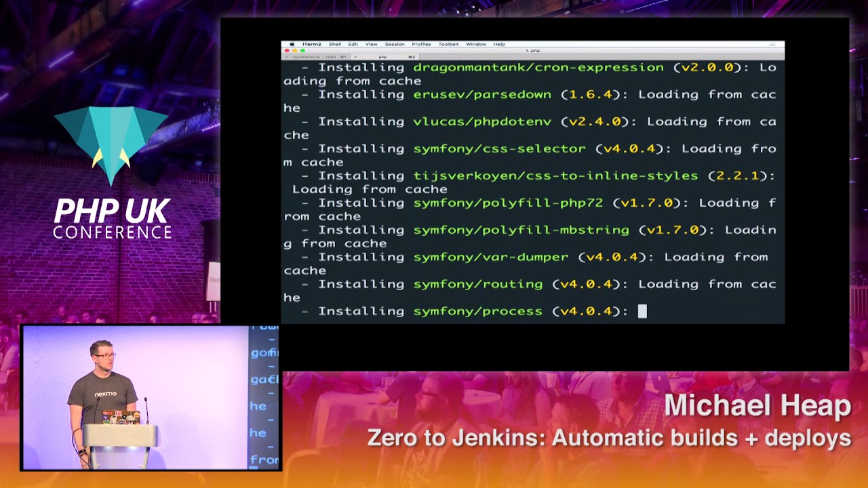This screenshot has height=488, width=868.
Task: Click the symfony/polyfill-mbstring package name
Action: (521, 230)
